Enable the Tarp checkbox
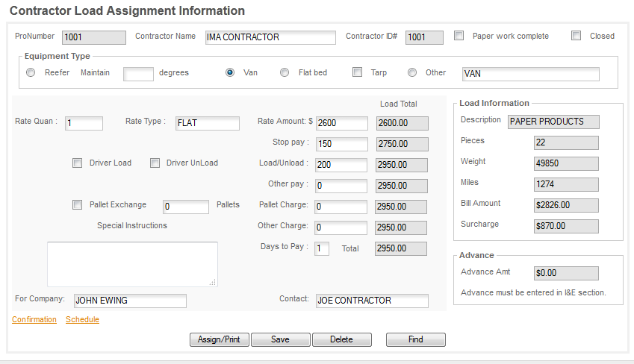The height and width of the screenshot is (364, 634). (357, 72)
